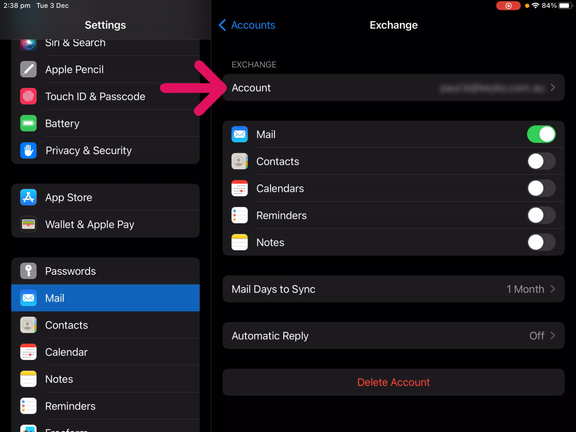This screenshot has height=432, width=576.
Task: Tap the red screen recording indicator
Action: (508, 6)
